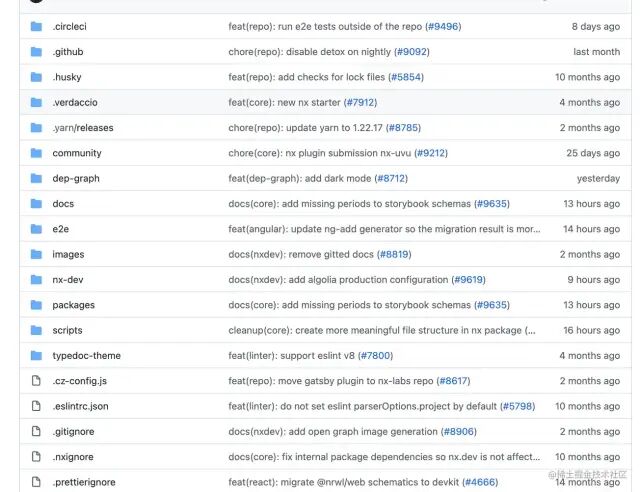Click the packages folder icon
The height and width of the screenshot is (492, 640).
pyautogui.click(x=36, y=305)
